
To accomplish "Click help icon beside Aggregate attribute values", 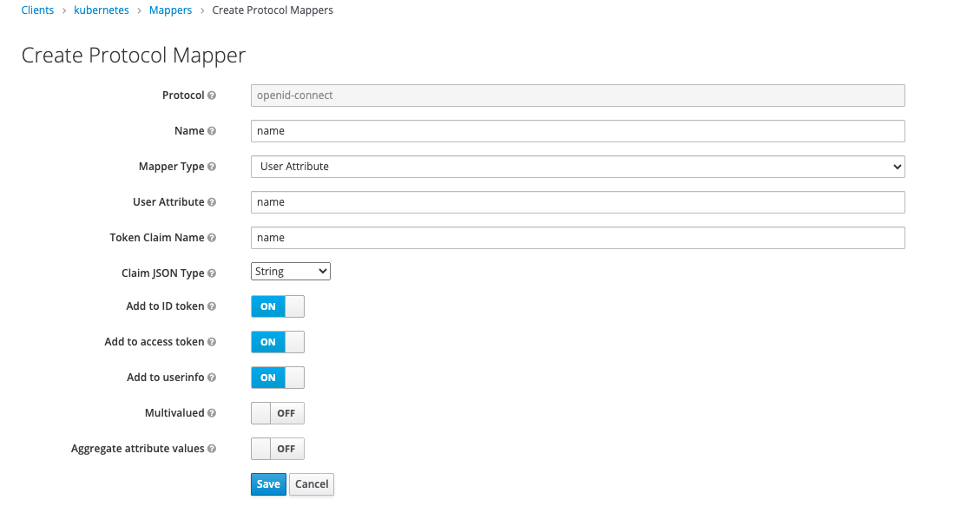I will [212, 450].
